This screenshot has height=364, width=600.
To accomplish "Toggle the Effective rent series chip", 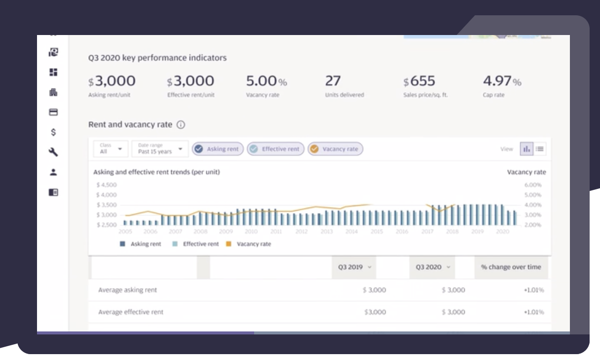I will [x=274, y=149].
